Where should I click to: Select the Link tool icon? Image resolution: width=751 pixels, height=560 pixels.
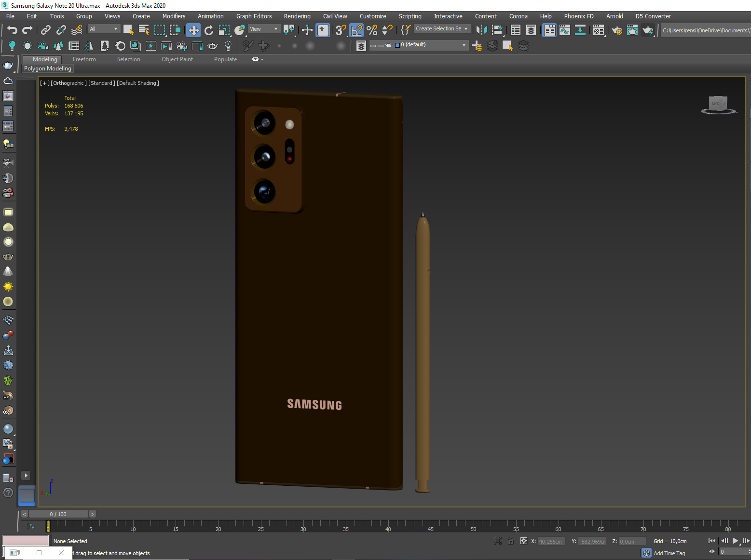click(45, 30)
